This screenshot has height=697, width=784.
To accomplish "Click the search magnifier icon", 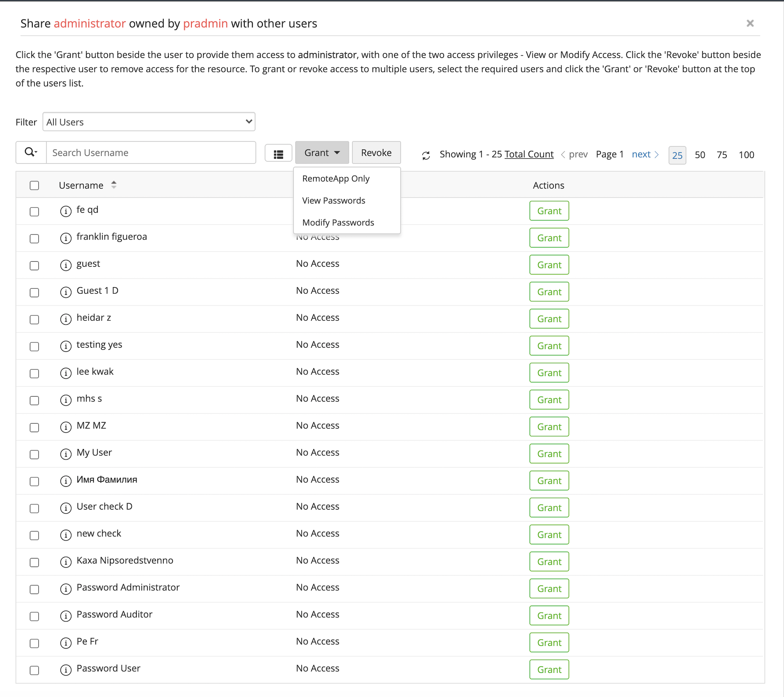I will click(x=31, y=152).
